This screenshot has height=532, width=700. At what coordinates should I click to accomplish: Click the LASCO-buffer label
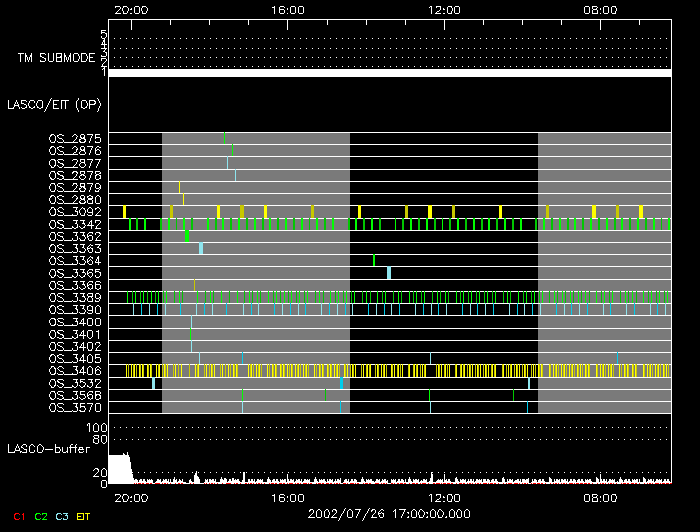[x=49, y=449]
